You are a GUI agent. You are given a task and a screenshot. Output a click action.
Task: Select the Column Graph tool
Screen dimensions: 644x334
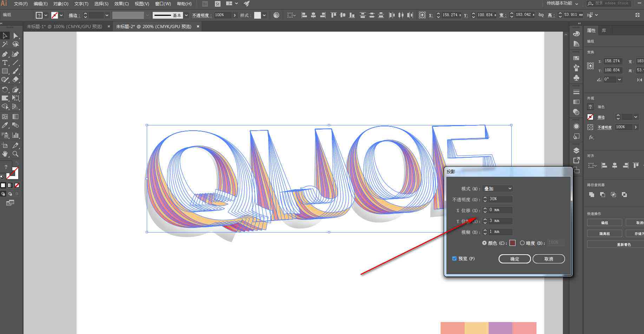click(15, 135)
